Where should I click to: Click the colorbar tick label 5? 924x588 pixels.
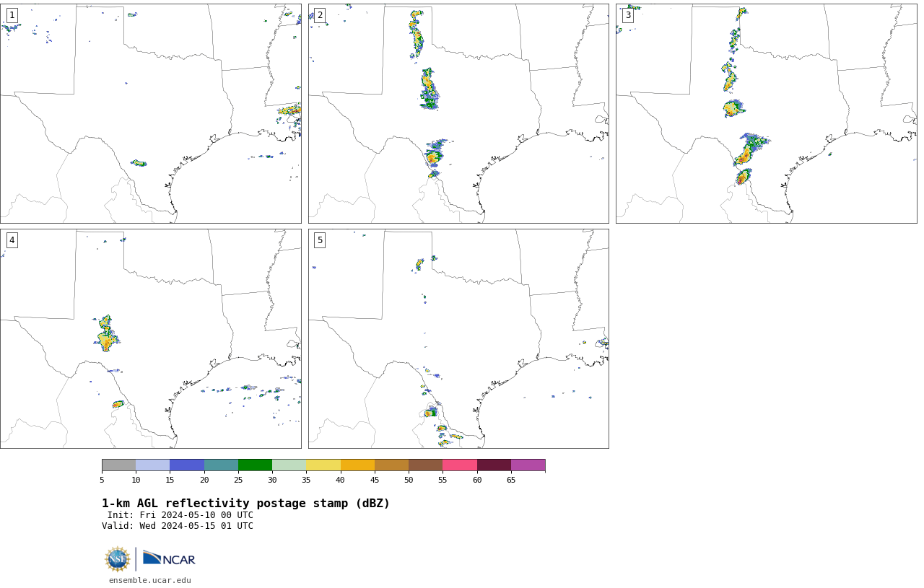(x=102, y=480)
